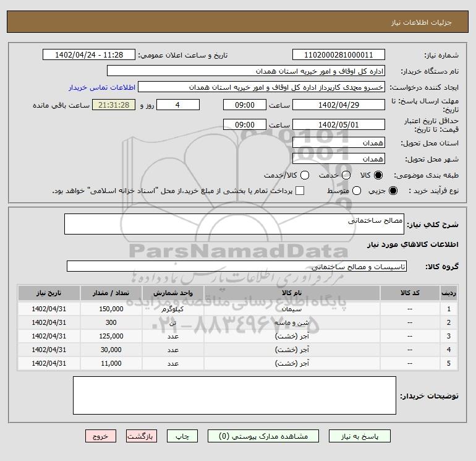Click the announcement date field 1402/04/24 - 11:28

pos(89,54)
